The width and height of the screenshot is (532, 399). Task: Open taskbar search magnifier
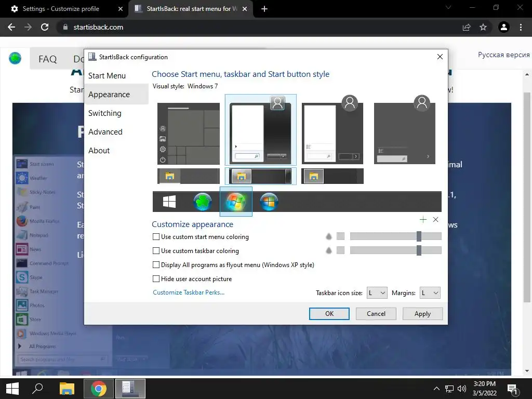click(37, 389)
